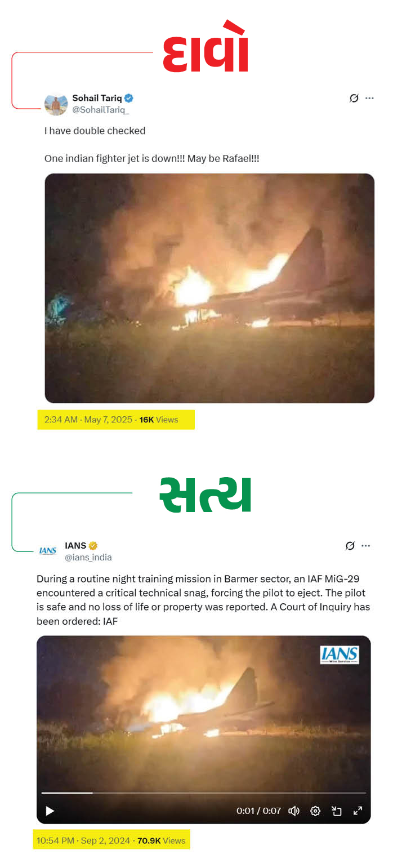This screenshot has height=868, width=411.
Task: Open the three-dot menu on Sohail Tariq's tweet
Action: [369, 98]
